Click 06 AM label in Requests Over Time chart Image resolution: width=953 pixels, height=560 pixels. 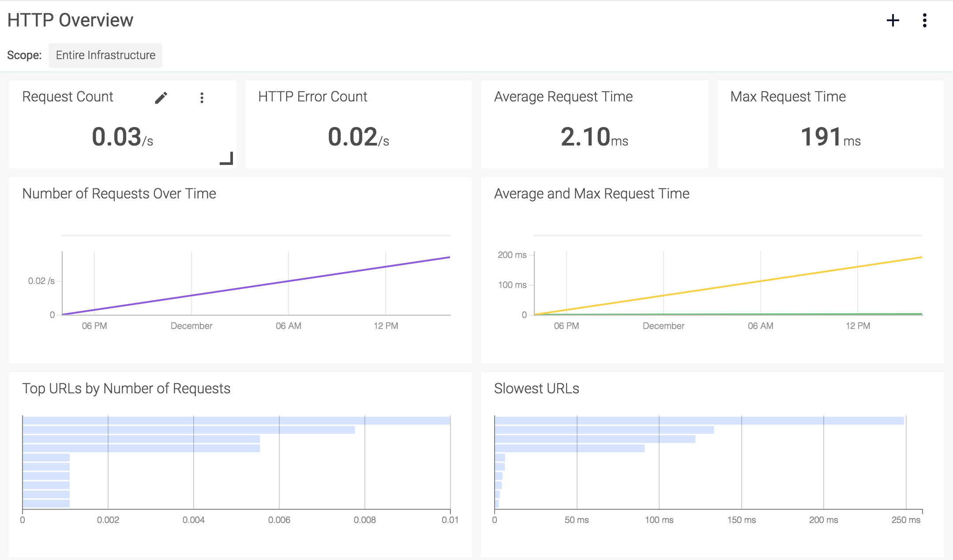tap(289, 326)
